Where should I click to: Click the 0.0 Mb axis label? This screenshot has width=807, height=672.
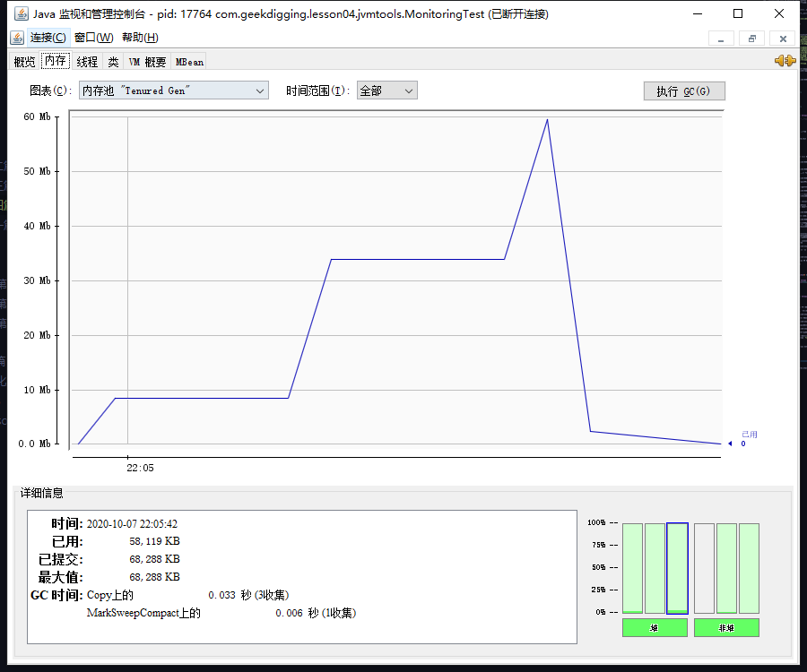click(x=34, y=444)
